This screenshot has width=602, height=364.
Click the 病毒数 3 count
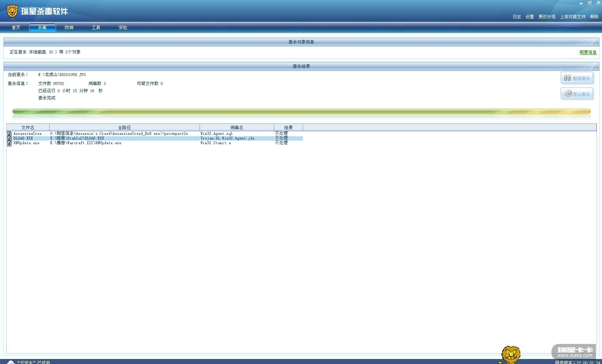click(97, 84)
